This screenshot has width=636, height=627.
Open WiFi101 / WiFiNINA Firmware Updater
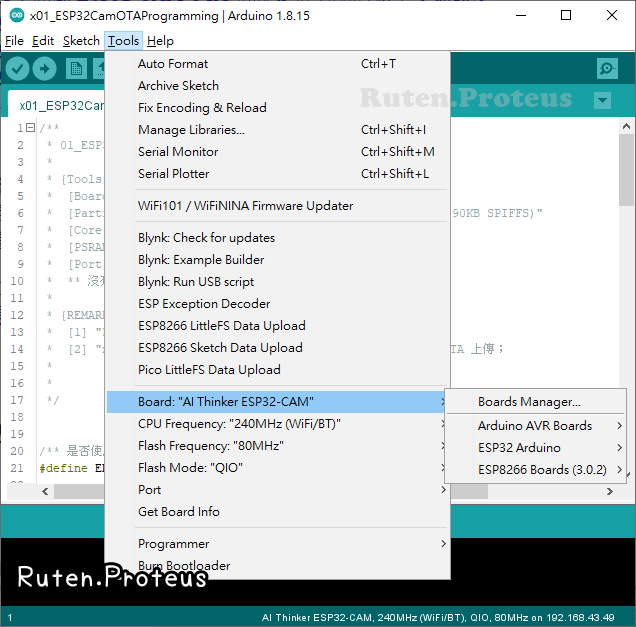(278, 206)
